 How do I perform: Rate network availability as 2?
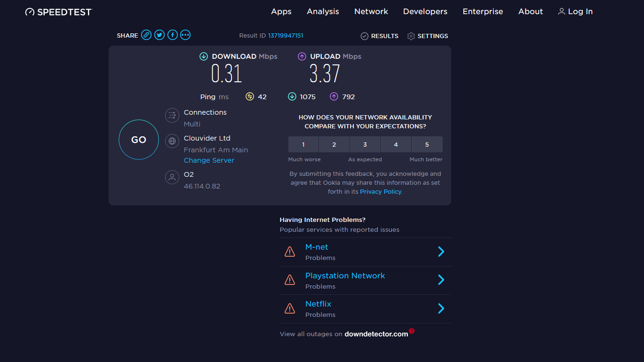tap(334, 144)
